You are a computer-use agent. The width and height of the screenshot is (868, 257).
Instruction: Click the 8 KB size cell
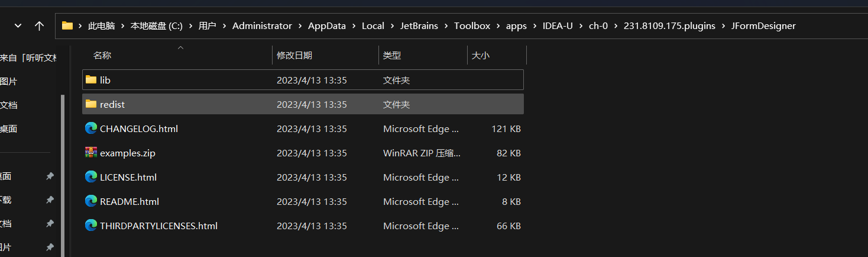click(511, 201)
